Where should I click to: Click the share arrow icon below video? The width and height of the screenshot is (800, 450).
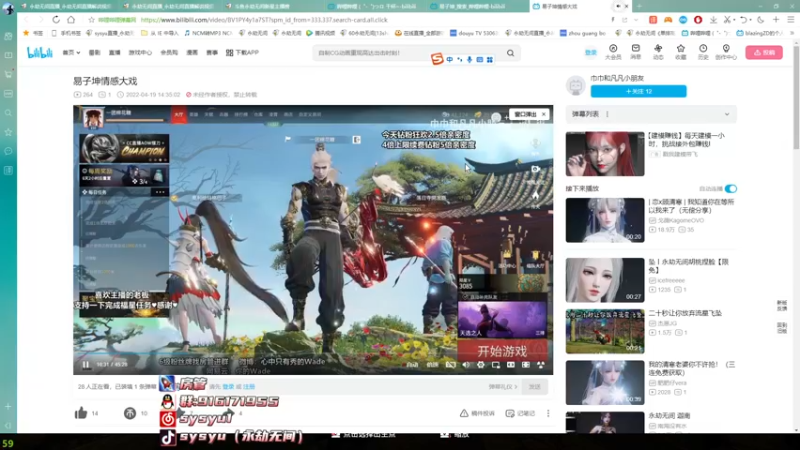tap(227, 413)
